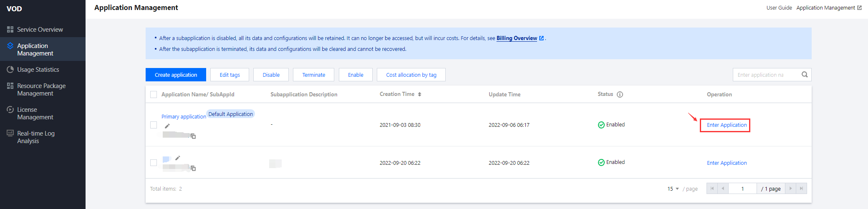Click the Create application button
The width and height of the screenshot is (868, 209).
(176, 75)
